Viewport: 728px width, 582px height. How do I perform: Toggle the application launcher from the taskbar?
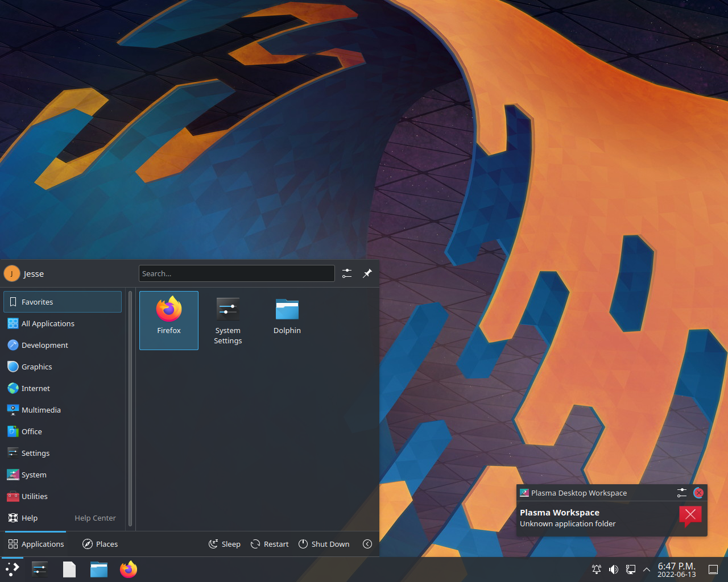pos(12,569)
